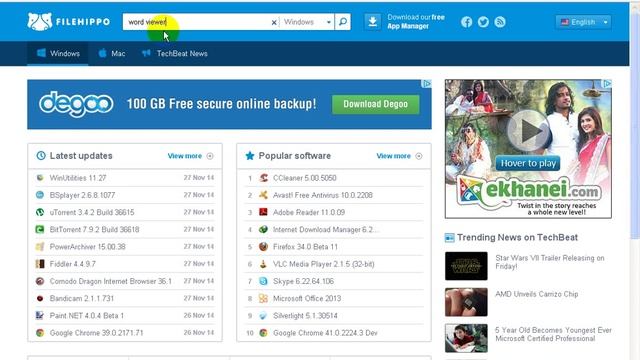This screenshot has height=360, width=640.
Task: Click the Firefox 34.0 Beta icon
Action: 264,247
